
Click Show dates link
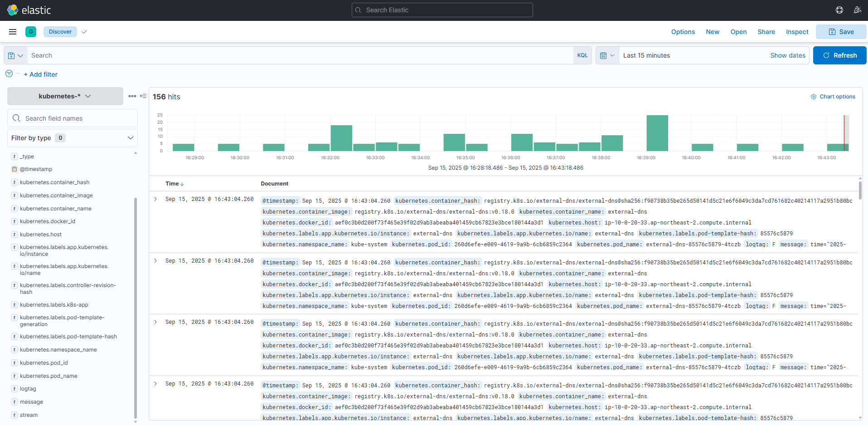pyautogui.click(x=788, y=55)
